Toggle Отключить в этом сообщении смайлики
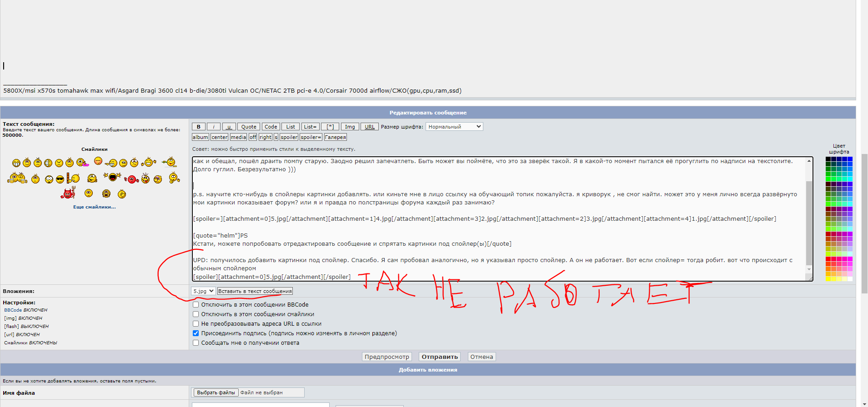 pyautogui.click(x=196, y=314)
